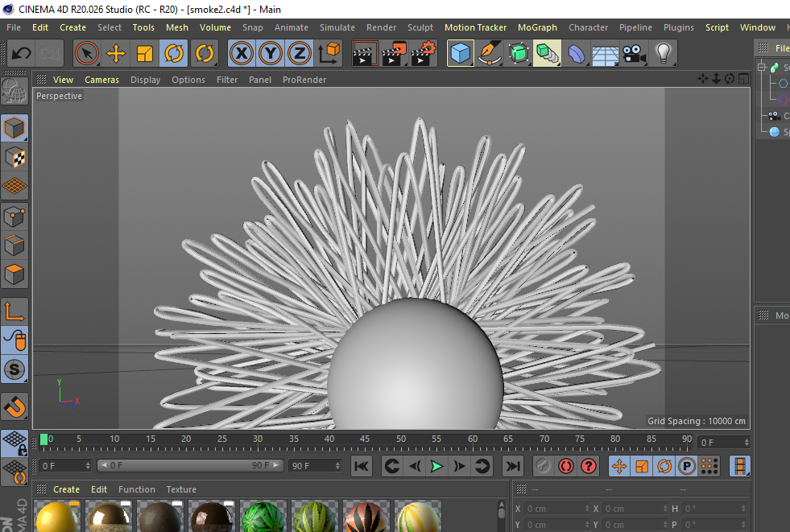This screenshot has height=532, width=790.
Task: Toggle Z axis lock
Action: point(300,53)
